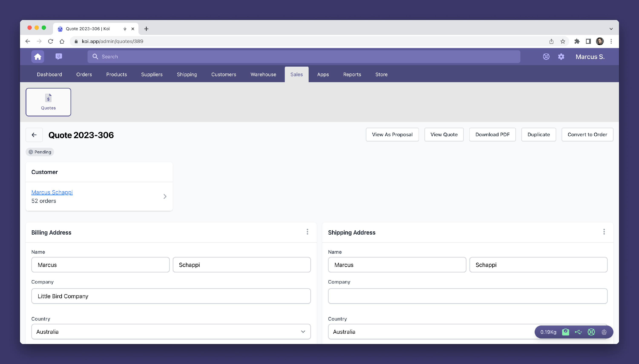
Task: Open the Reports tab
Action: point(352,75)
